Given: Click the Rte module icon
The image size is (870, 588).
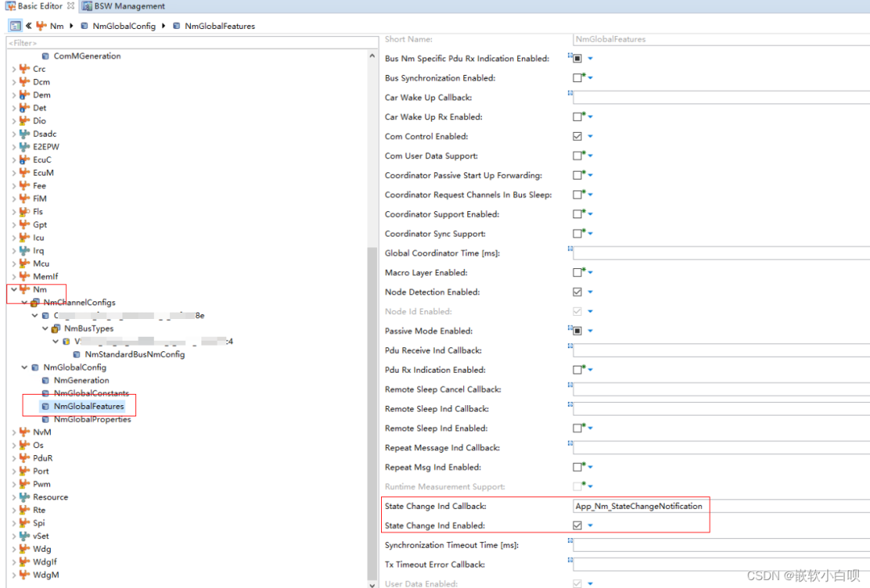Looking at the screenshot, I should [x=24, y=510].
